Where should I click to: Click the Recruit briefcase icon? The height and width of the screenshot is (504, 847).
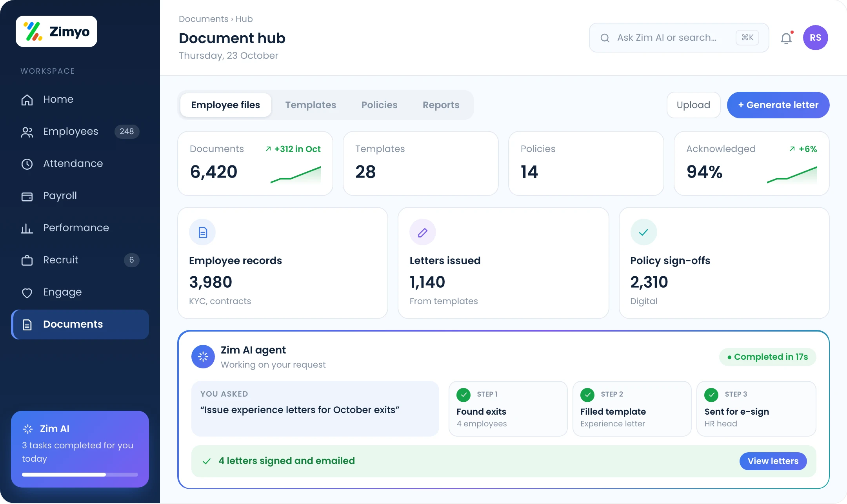click(x=27, y=260)
